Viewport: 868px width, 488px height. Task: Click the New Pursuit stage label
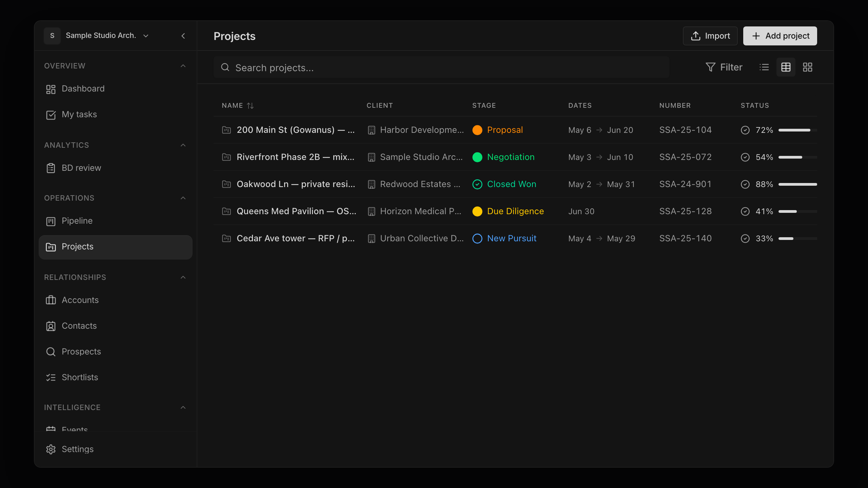(512, 239)
